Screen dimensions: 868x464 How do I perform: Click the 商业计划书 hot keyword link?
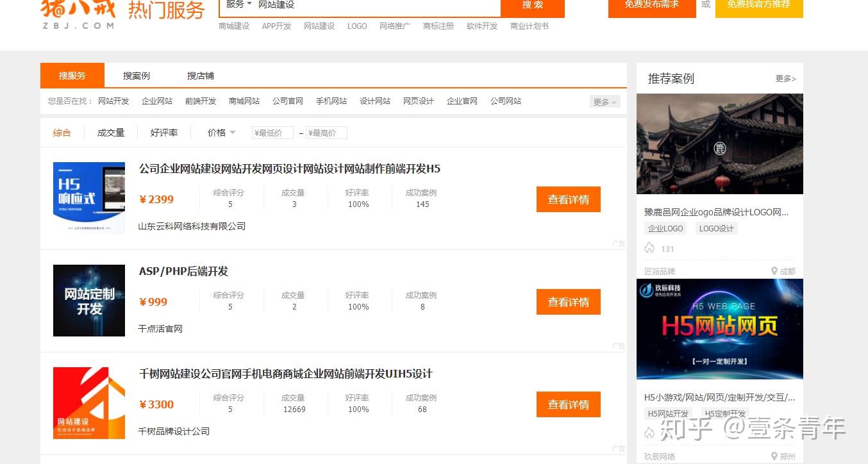pos(530,26)
